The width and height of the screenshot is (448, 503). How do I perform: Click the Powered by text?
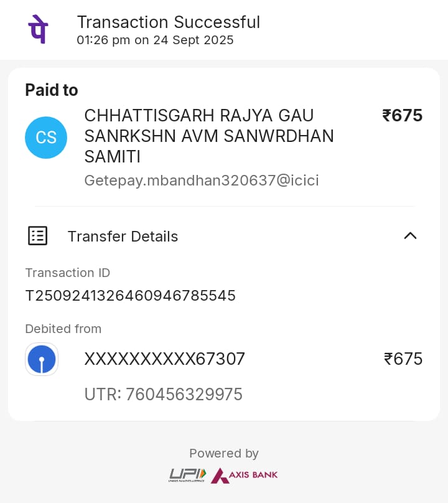[x=224, y=453]
